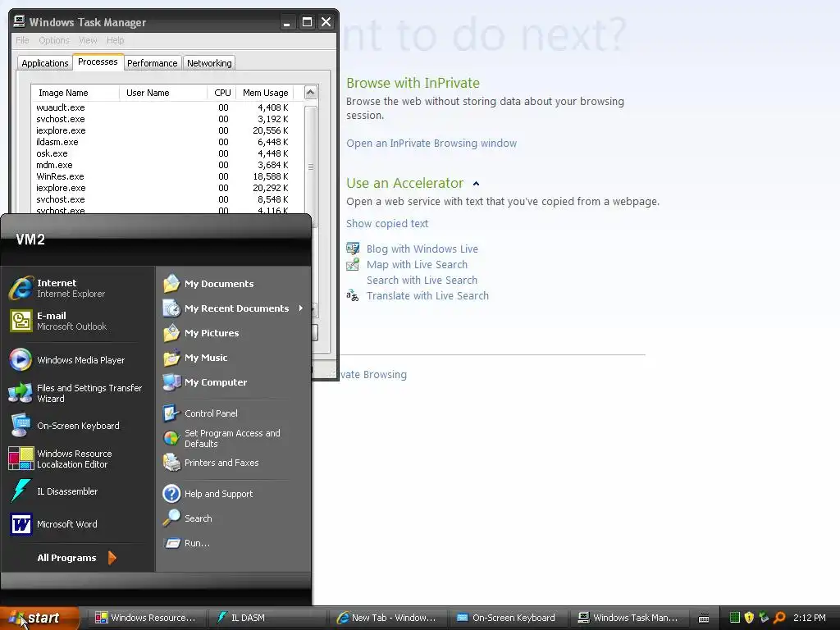The width and height of the screenshot is (840, 630).
Task: Click the keyboard icon beside the system tray
Action: tap(704, 619)
